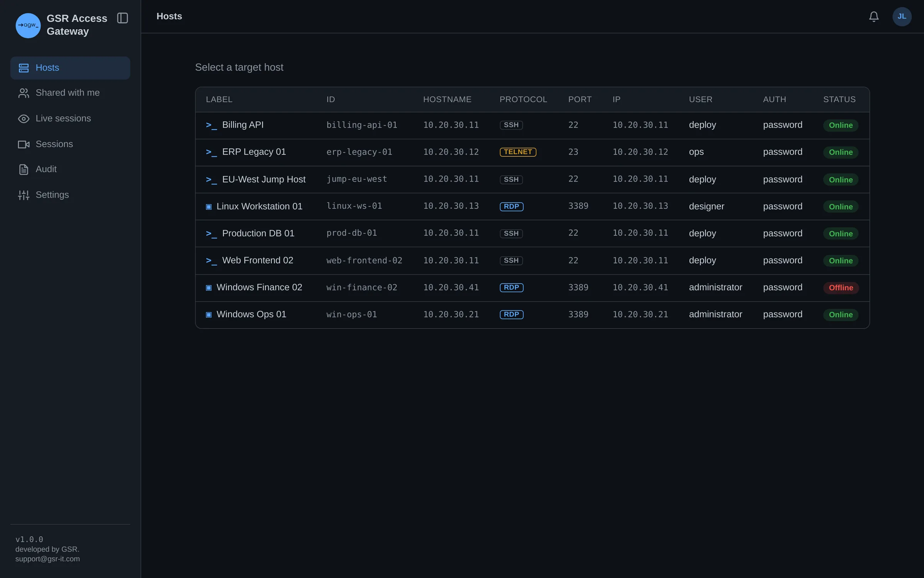Click the GSR Access Gateway title
The image size is (924, 578).
point(77,25)
